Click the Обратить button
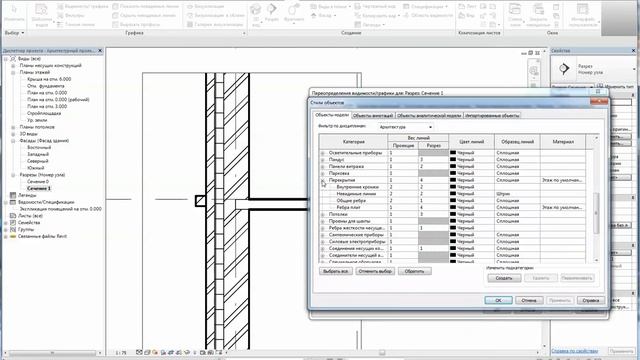Screen dimensions: 640x360 click(x=415, y=271)
